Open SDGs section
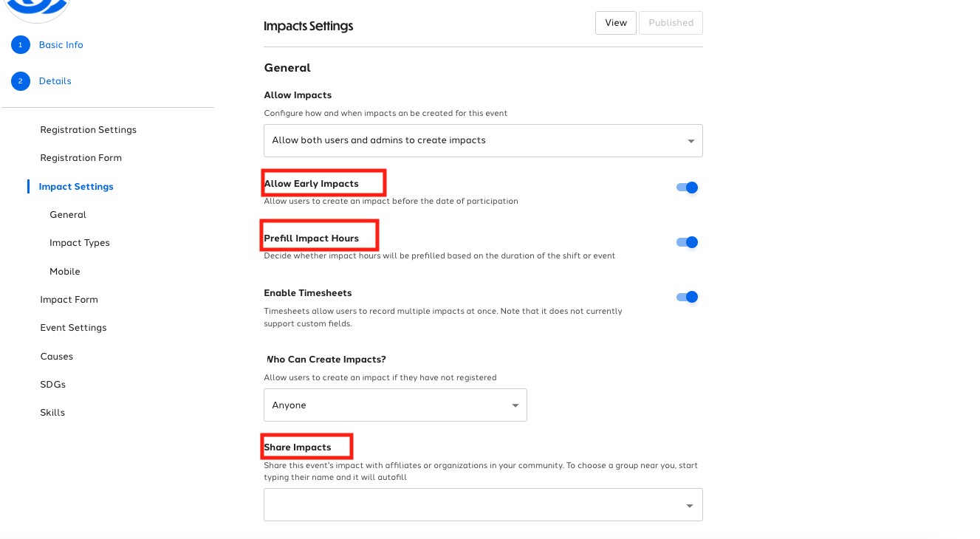Image resolution: width=980 pixels, height=539 pixels. tap(53, 385)
